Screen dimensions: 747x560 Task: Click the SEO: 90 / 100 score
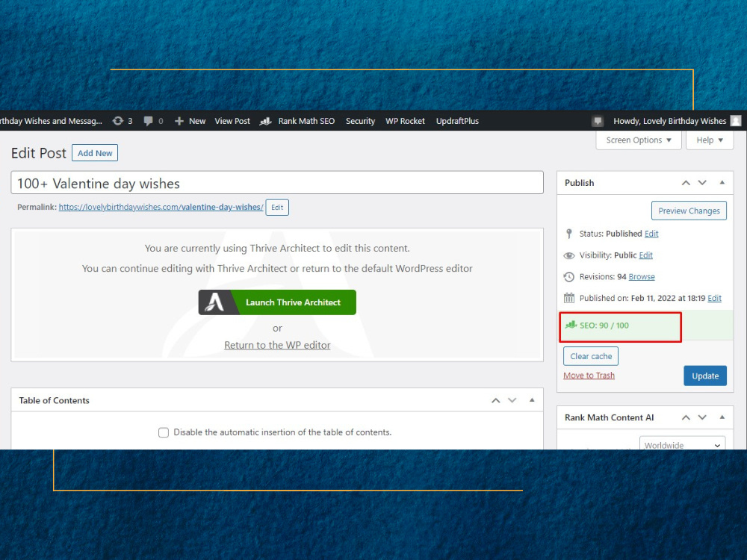coord(604,326)
